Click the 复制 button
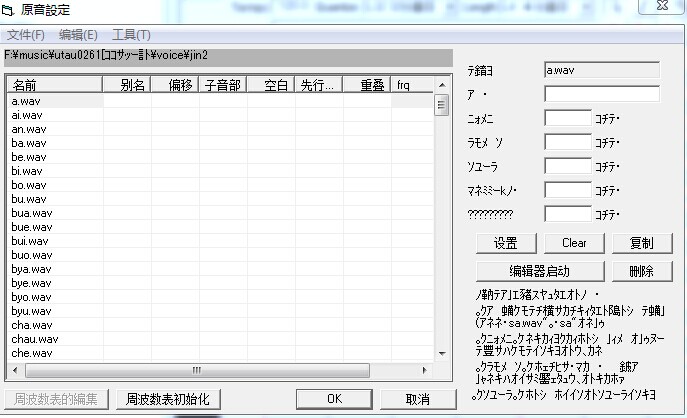687x418 pixels. (642, 243)
